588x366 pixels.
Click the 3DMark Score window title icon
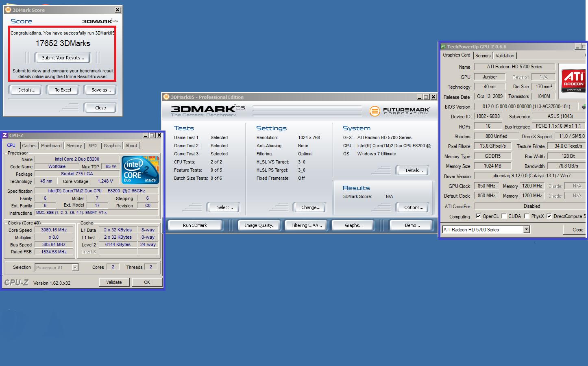coord(8,10)
